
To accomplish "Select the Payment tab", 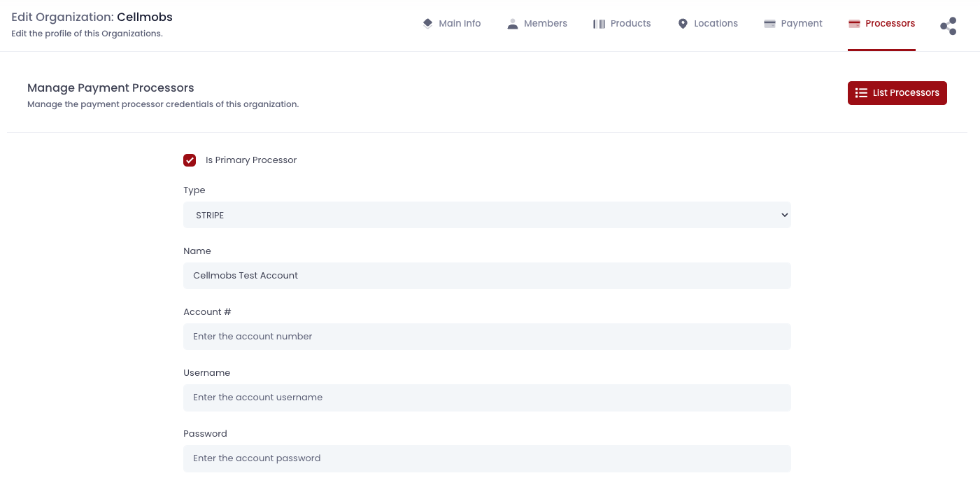I will [x=793, y=23].
